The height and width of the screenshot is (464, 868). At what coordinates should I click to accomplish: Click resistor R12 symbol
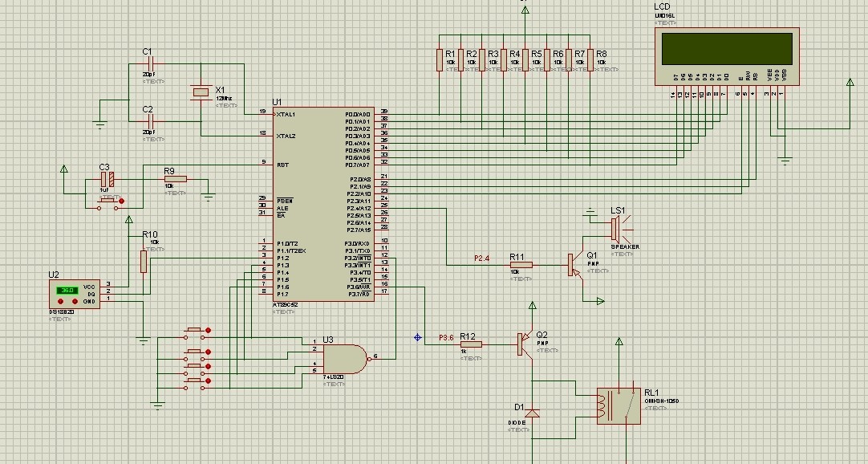(471, 344)
